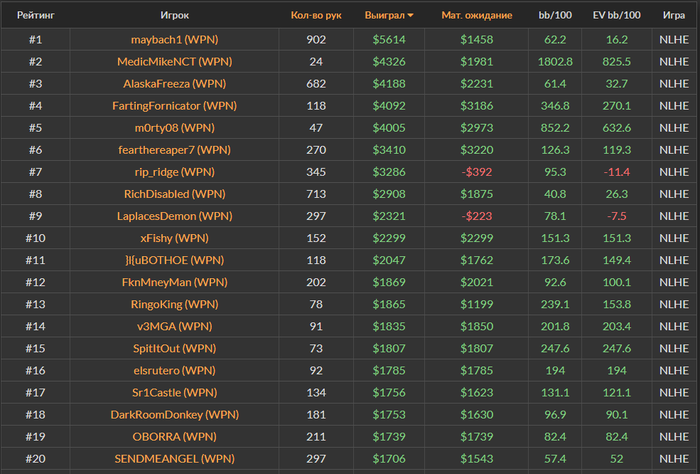Select the 713 hands count cell

coord(316,194)
